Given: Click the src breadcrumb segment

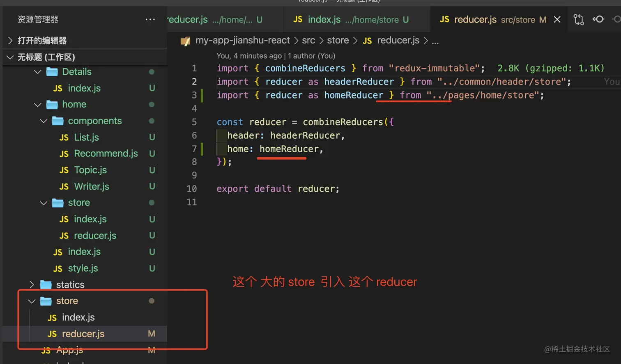Looking at the screenshot, I should 308,40.
